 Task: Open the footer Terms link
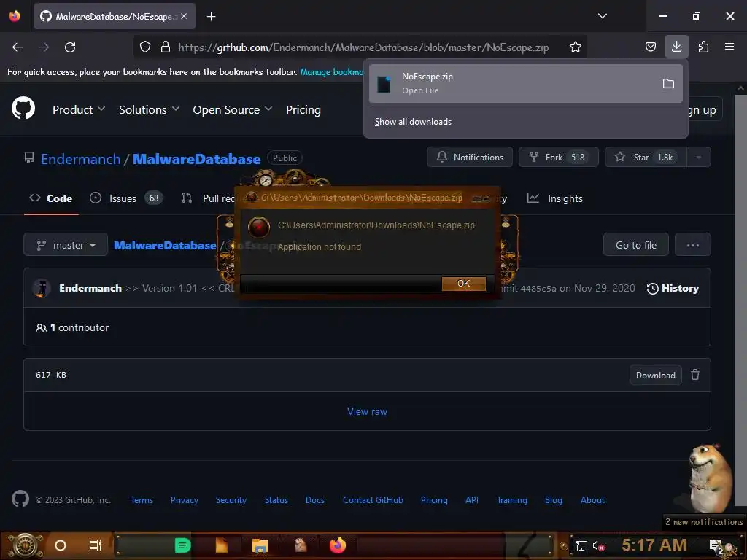(x=142, y=500)
